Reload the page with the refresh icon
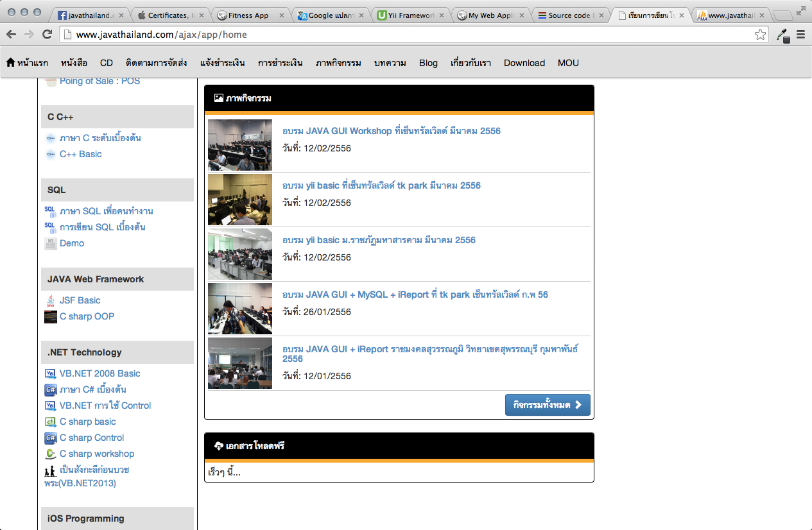 coord(47,35)
